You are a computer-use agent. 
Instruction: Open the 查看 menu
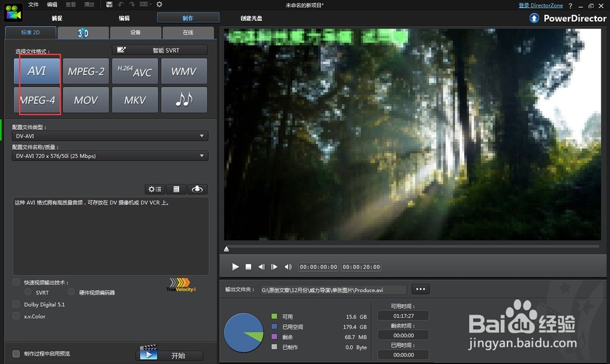(x=70, y=5)
